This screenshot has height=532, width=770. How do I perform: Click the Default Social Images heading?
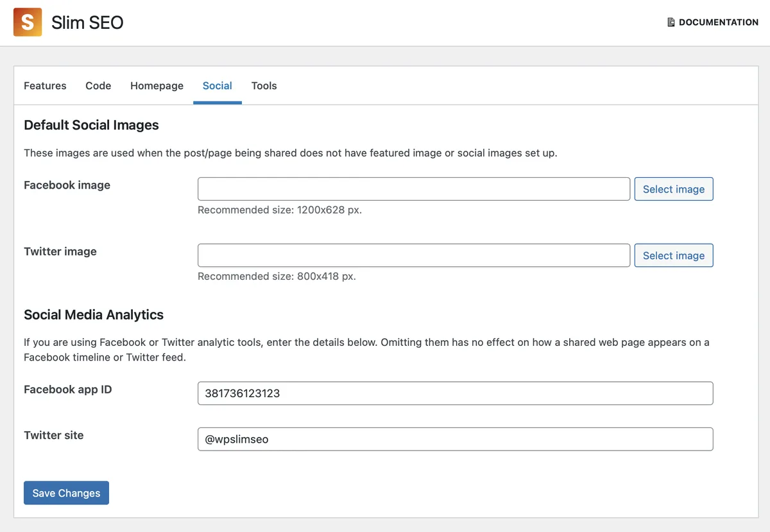point(91,125)
